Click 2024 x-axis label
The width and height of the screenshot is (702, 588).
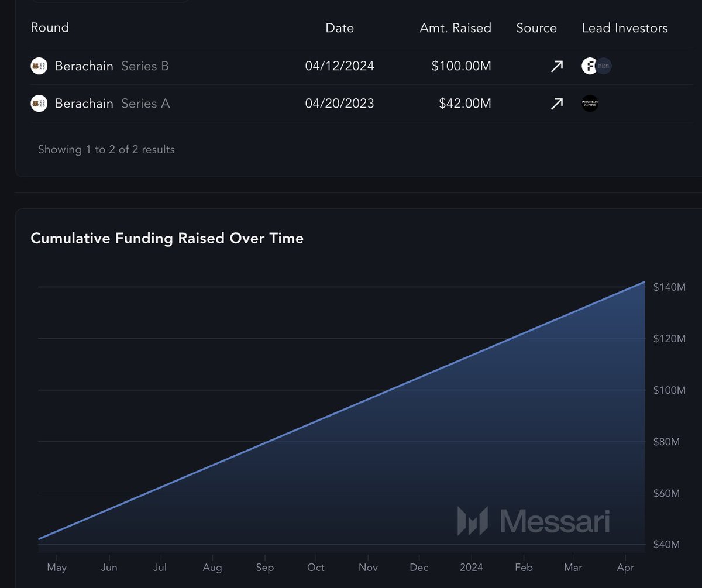tap(472, 568)
